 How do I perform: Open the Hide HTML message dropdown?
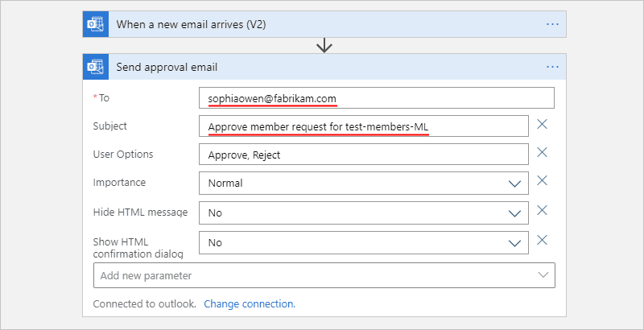[364, 213]
